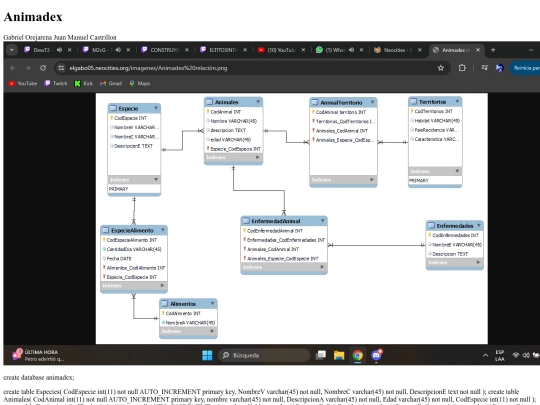Click PRIMARY index under Especie table
This screenshot has width=540, height=405.
[118, 189]
